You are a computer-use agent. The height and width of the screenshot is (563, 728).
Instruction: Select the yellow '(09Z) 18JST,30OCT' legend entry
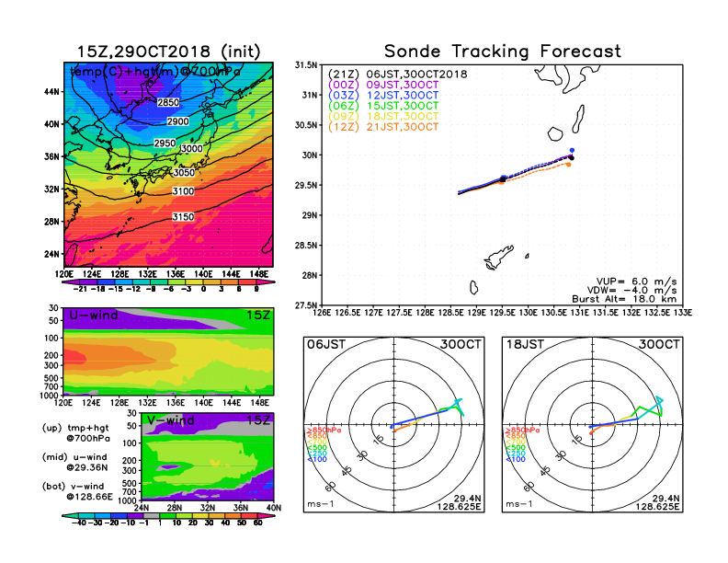coord(383,116)
